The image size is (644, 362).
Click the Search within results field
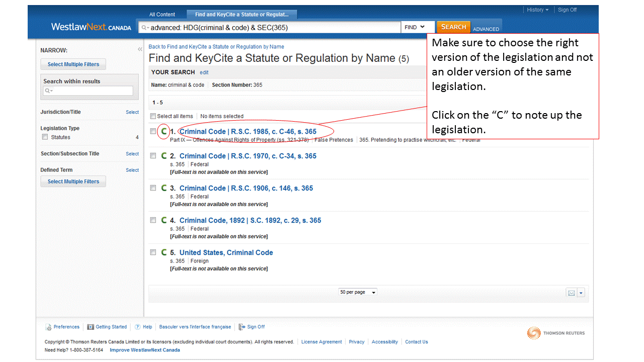pyautogui.click(x=88, y=90)
